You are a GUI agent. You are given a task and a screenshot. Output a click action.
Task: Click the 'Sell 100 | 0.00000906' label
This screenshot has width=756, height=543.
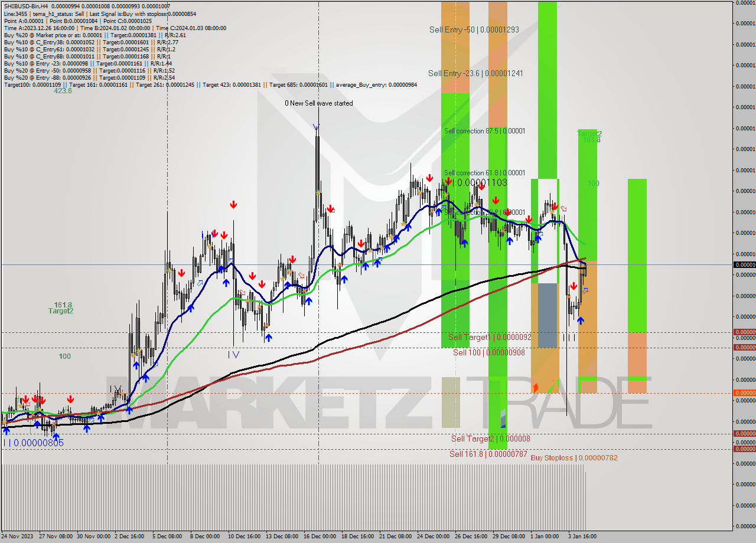pos(488,352)
